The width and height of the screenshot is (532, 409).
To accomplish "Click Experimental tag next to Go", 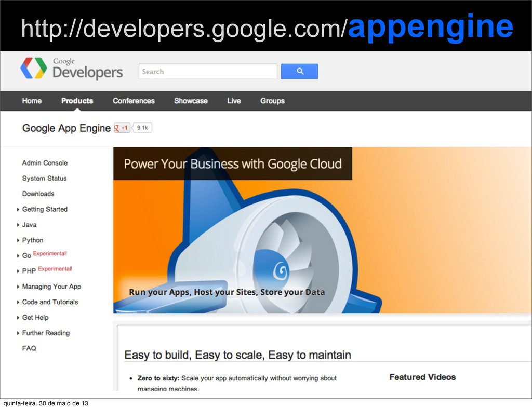I will click(x=50, y=253).
